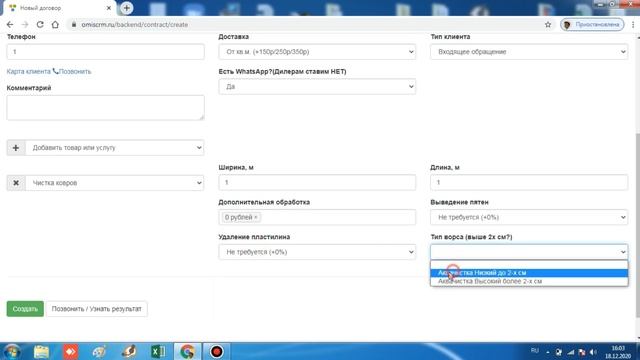Collapse the Тип ворса dropdown
640x360 pixels.
529,252
